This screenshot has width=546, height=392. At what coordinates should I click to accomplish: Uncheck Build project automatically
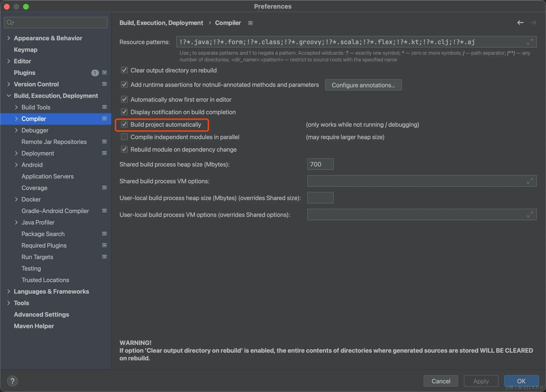click(x=124, y=124)
